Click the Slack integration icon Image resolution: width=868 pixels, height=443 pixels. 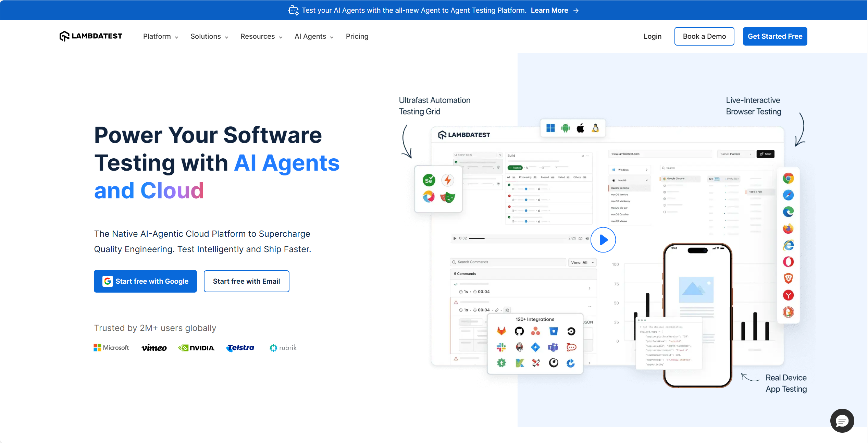pos(501,347)
